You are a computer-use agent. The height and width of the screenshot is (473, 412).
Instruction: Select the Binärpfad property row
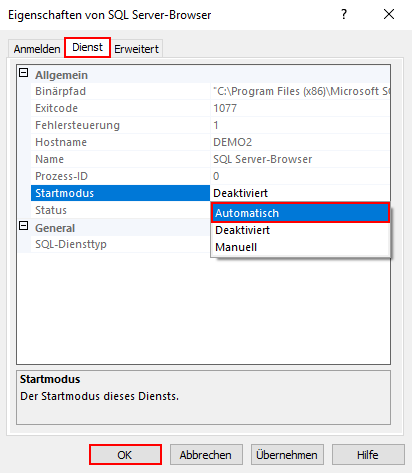coord(210,91)
